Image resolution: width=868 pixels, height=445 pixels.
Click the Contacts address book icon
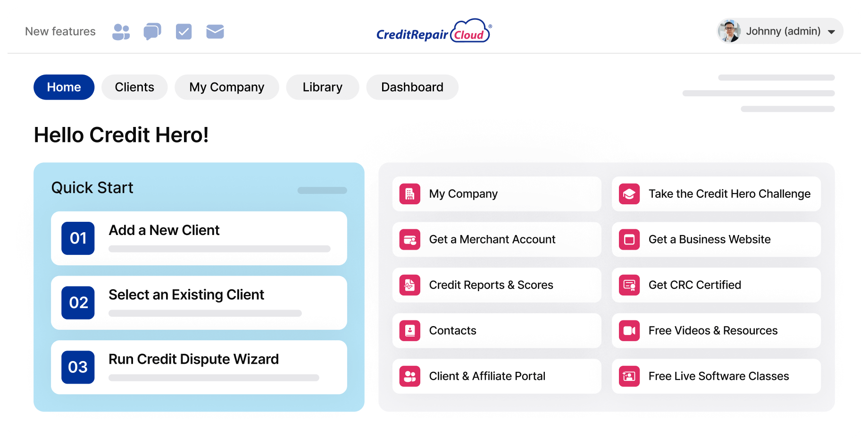(410, 331)
